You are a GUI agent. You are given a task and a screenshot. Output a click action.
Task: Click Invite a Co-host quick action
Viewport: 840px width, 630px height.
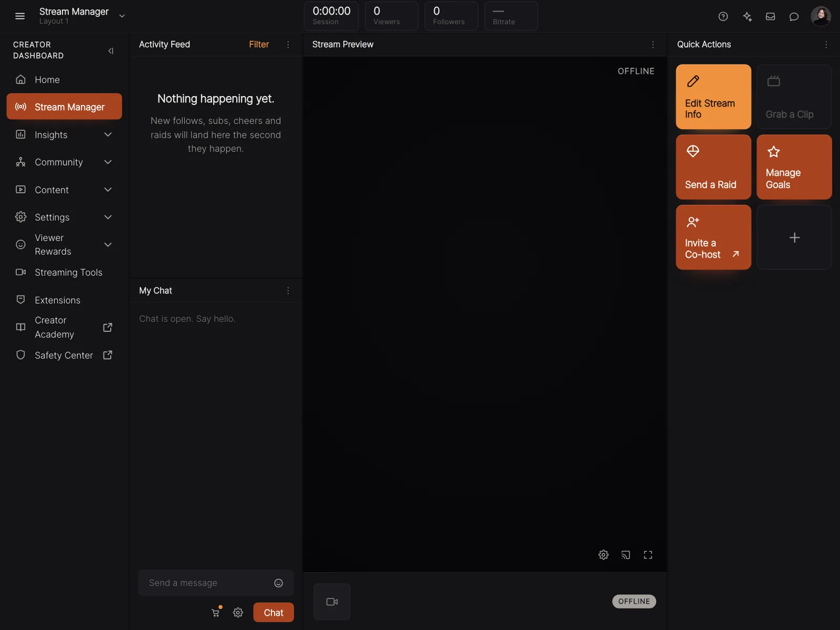(x=713, y=237)
